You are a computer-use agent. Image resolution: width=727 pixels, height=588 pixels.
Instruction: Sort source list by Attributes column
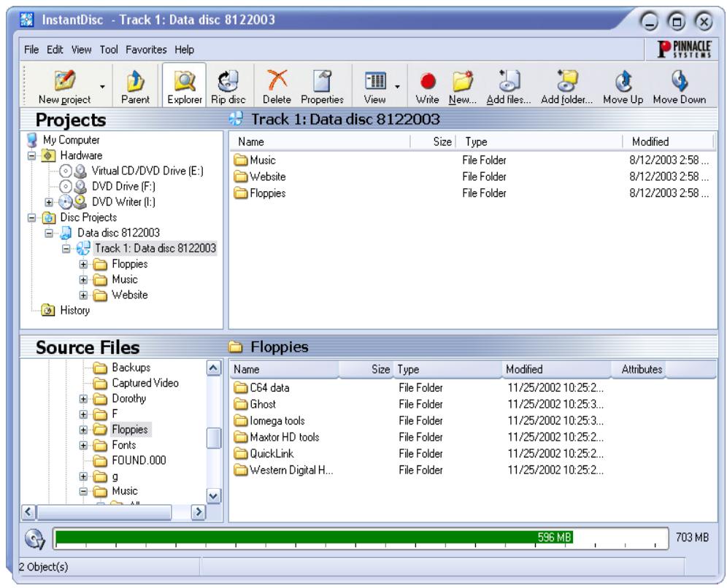click(x=639, y=369)
